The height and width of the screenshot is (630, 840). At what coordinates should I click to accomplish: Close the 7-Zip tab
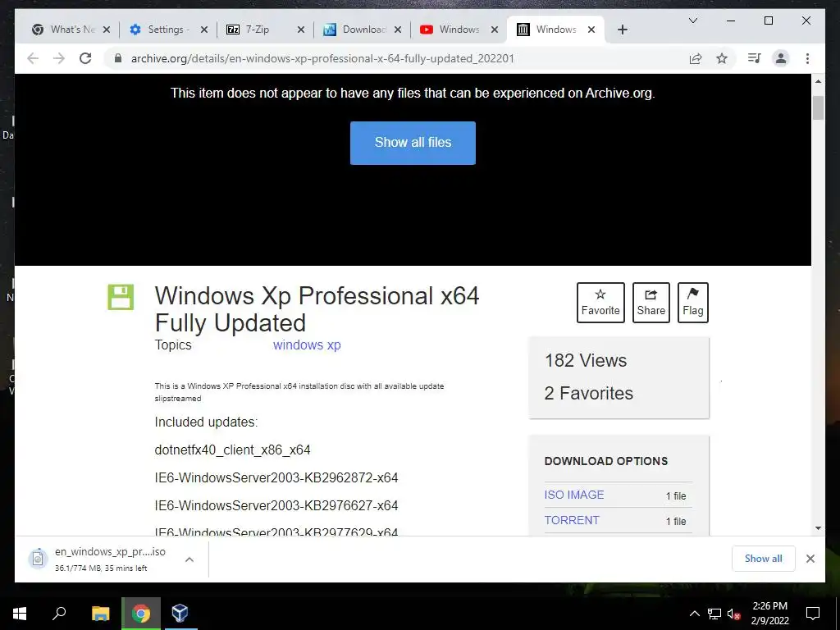click(301, 30)
